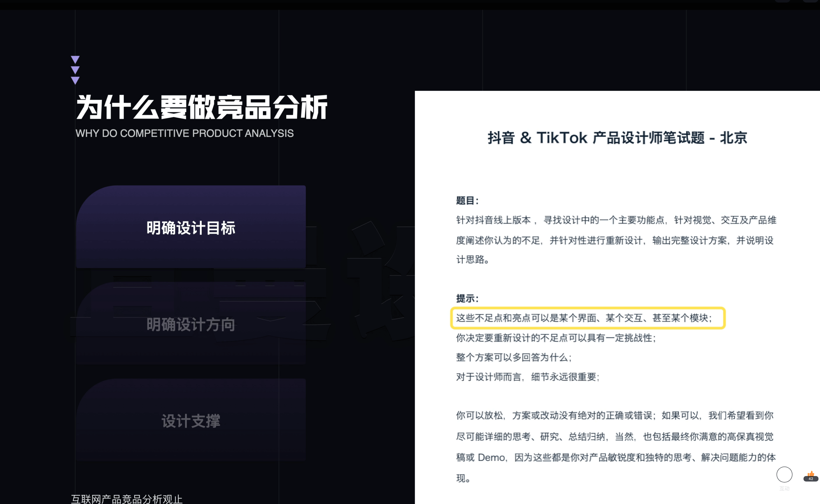Click the line 对于设计师而言，细节永远很重要
The width and height of the screenshot is (820, 504).
click(528, 377)
